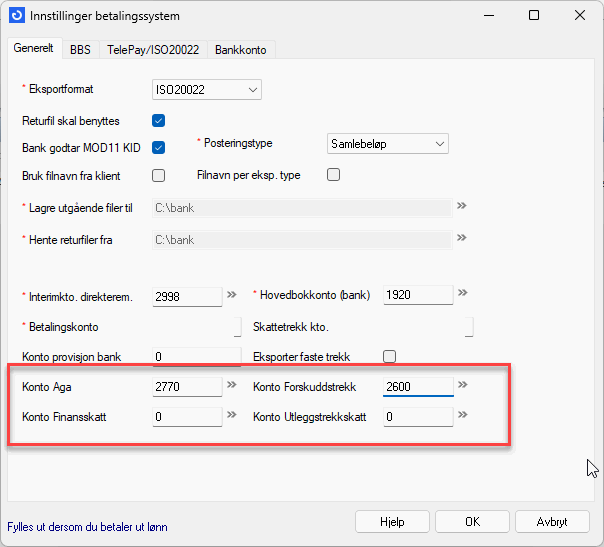
Task: Open account lookup beside Konto Utleggstrekkskatt
Action: click(x=463, y=416)
